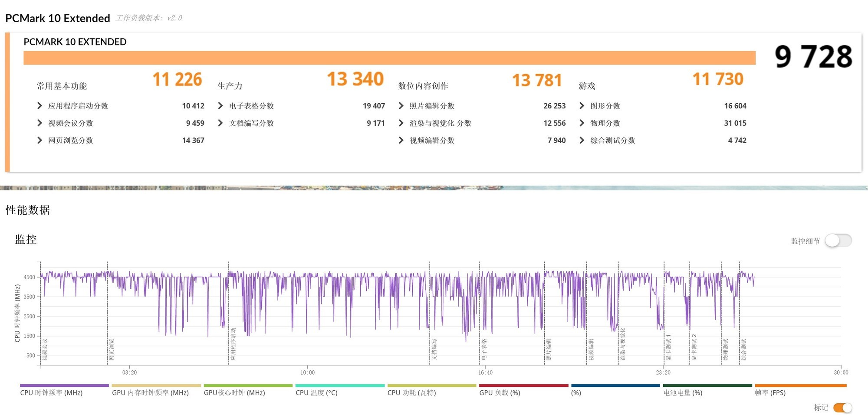
Task: Expand the 应用程序启动分数 details chevron
Action: click(x=39, y=105)
